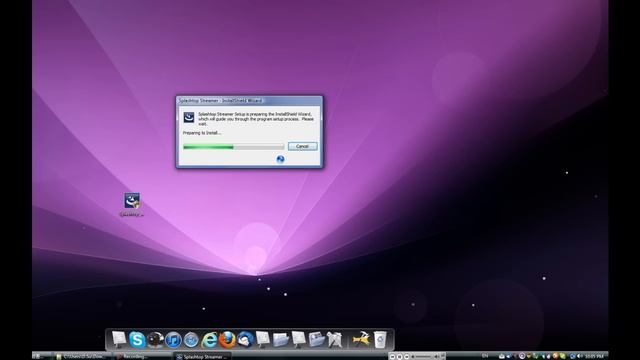Switch to the Splashtop Streamer taskbar button

tap(202, 356)
